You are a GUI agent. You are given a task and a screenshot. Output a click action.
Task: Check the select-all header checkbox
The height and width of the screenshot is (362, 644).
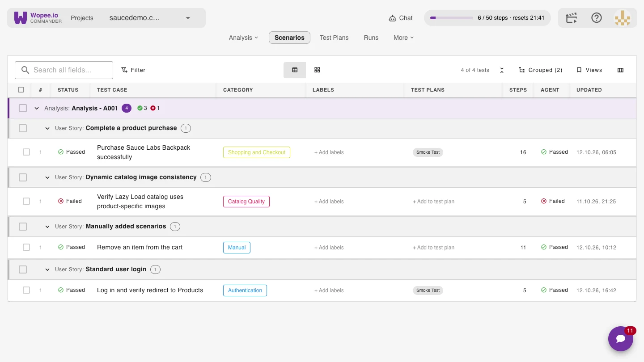point(21,90)
